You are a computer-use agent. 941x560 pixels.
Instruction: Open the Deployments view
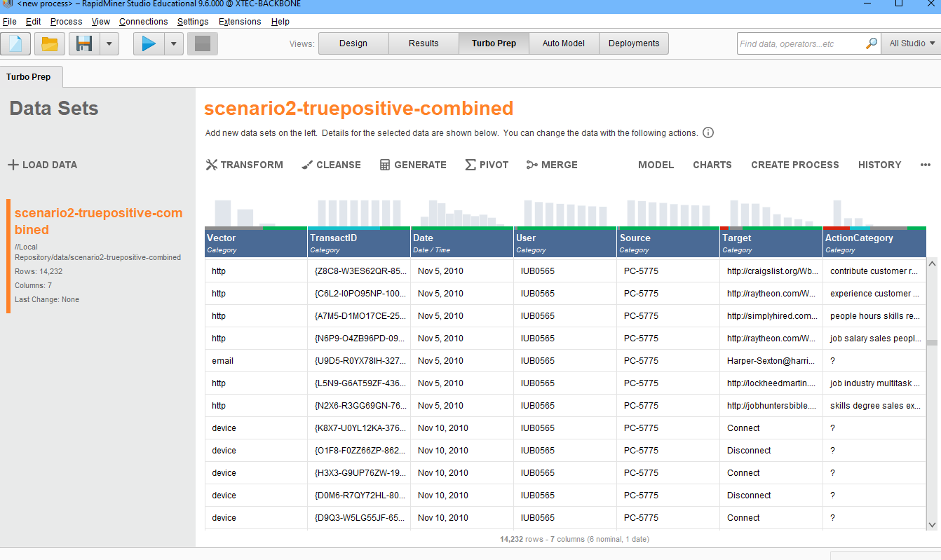click(634, 43)
